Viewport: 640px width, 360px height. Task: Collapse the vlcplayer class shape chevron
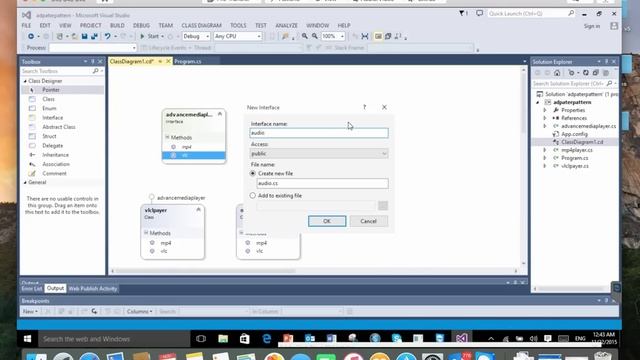[x=198, y=210]
